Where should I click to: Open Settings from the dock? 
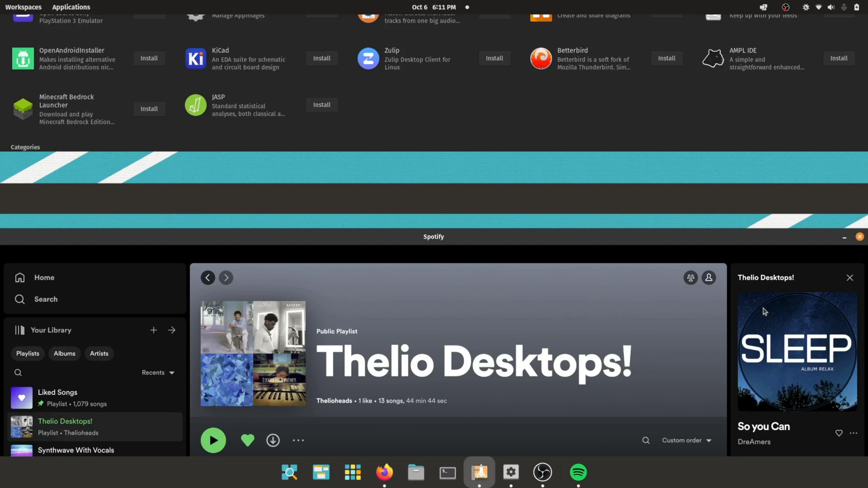tap(511, 472)
